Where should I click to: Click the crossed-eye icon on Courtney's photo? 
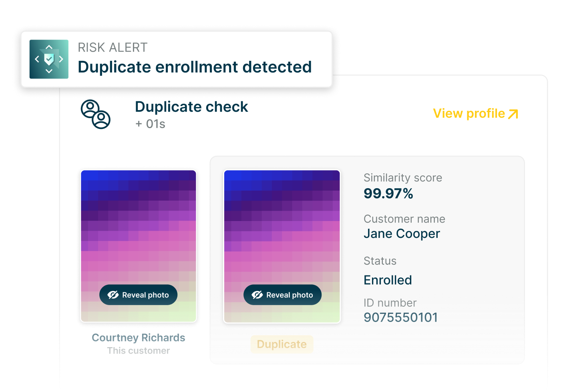pyautogui.click(x=113, y=295)
